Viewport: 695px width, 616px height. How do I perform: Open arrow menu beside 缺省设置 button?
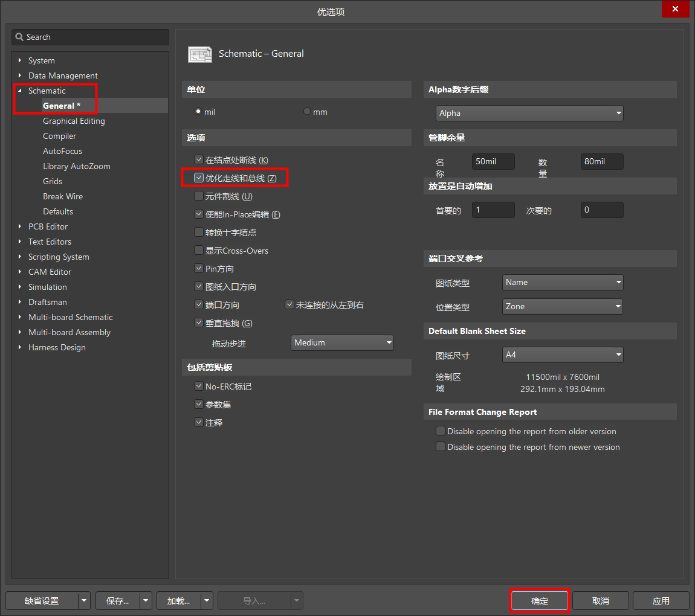tap(85, 601)
